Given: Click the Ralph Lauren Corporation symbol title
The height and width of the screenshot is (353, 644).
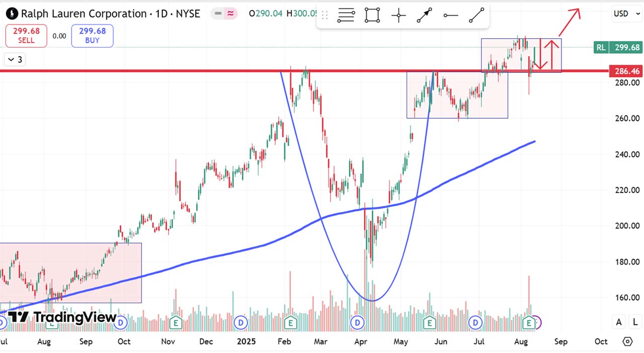Looking at the screenshot, I should point(85,14).
